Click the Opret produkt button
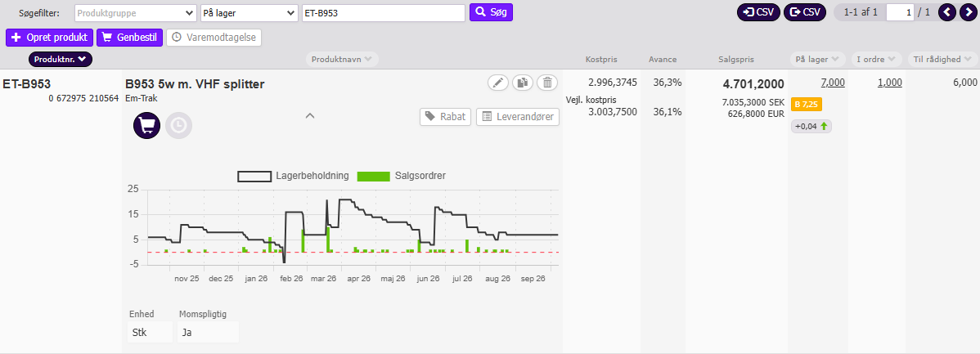 50,38
